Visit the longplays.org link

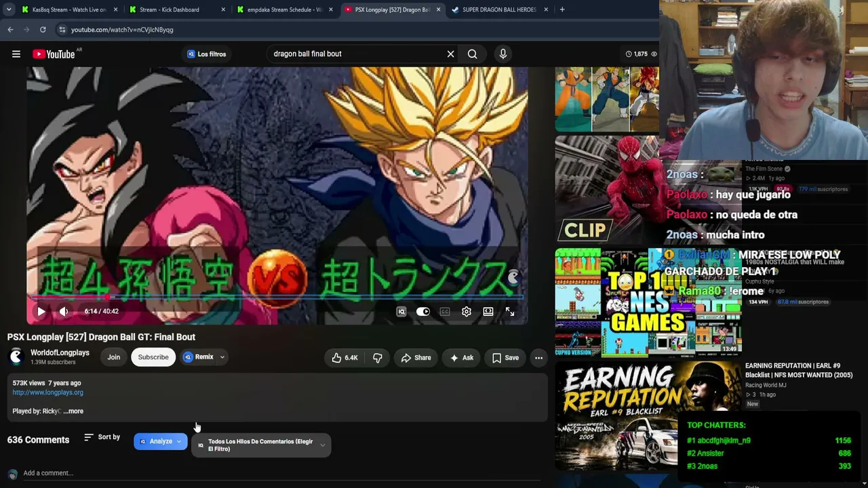click(47, 392)
